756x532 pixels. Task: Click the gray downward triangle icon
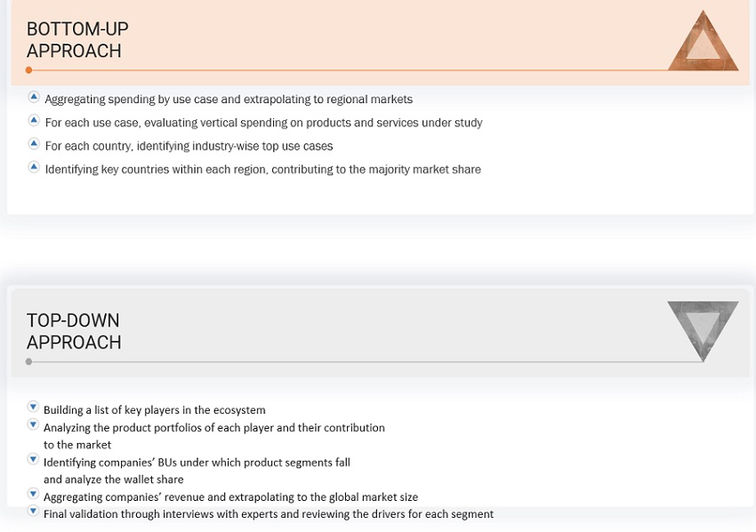[x=703, y=326]
